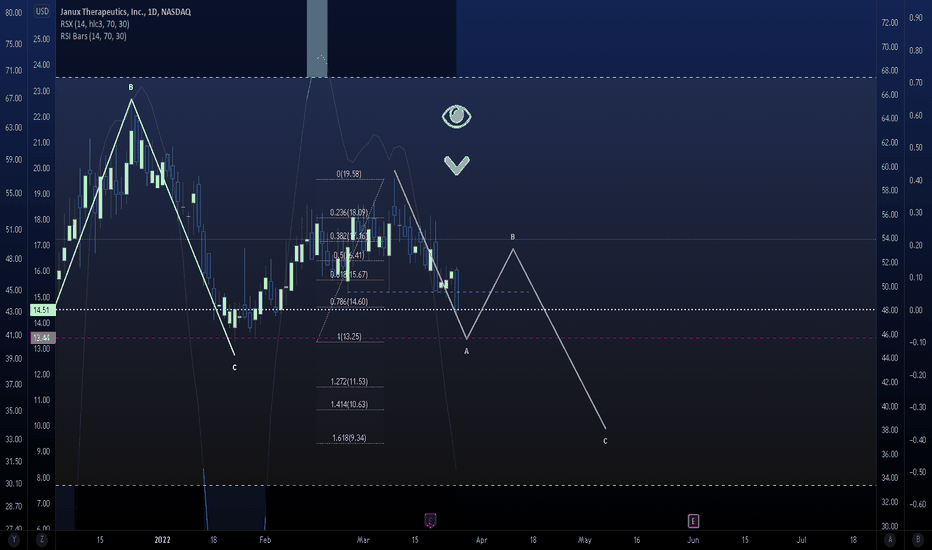Select the RSI Bars (14, 70, 30) legend
The image size is (932, 550).
tap(93, 37)
